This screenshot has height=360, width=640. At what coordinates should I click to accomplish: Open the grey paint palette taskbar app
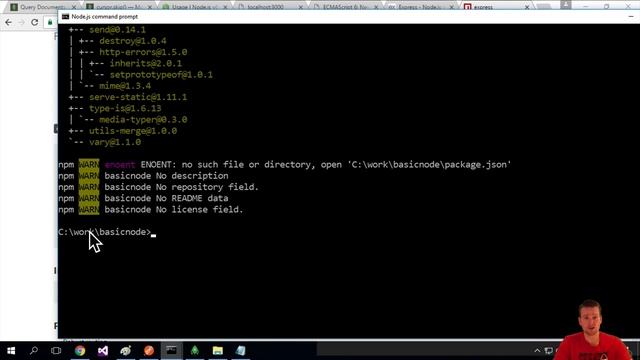click(x=126, y=351)
